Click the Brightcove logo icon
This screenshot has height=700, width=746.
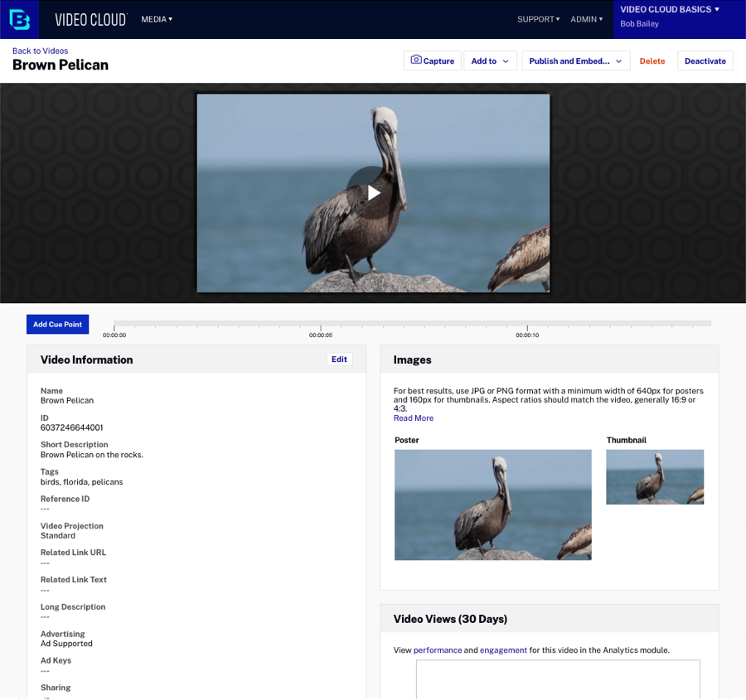tap(19, 19)
